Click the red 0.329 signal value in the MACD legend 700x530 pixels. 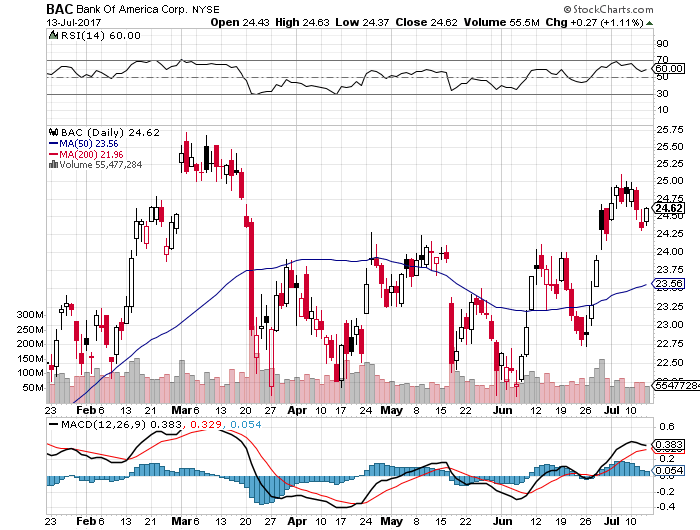coord(206,425)
